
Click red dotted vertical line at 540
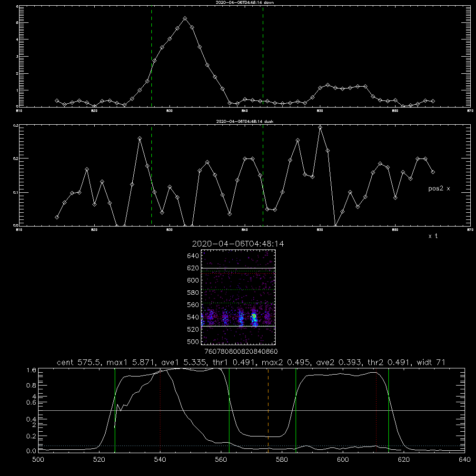[160, 410]
